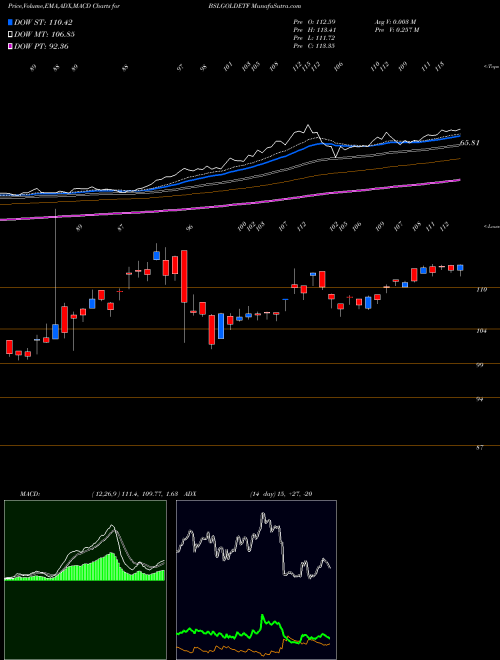Click the '65.81' label beside EMA lines
This screenshot has height=660, width=500.
tap(470, 143)
